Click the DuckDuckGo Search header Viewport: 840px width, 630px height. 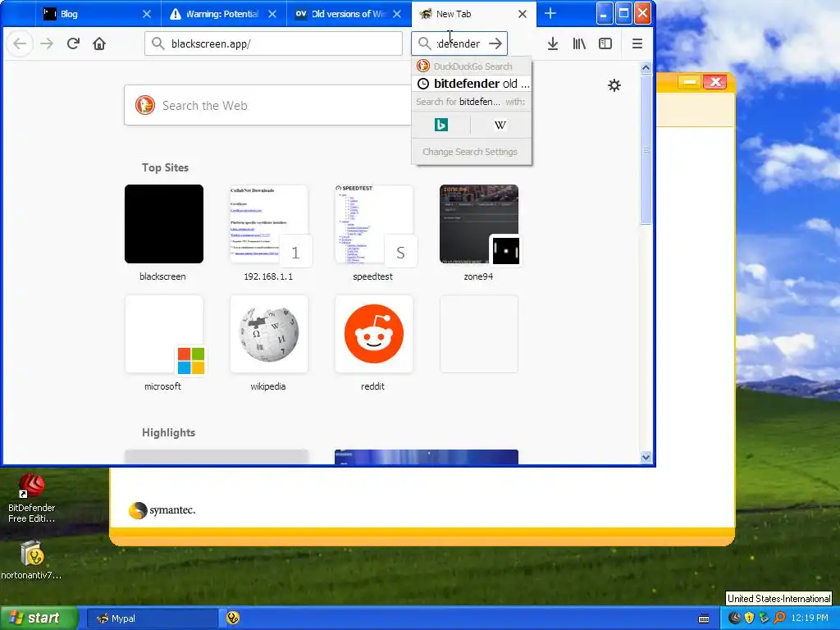(x=472, y=66)
